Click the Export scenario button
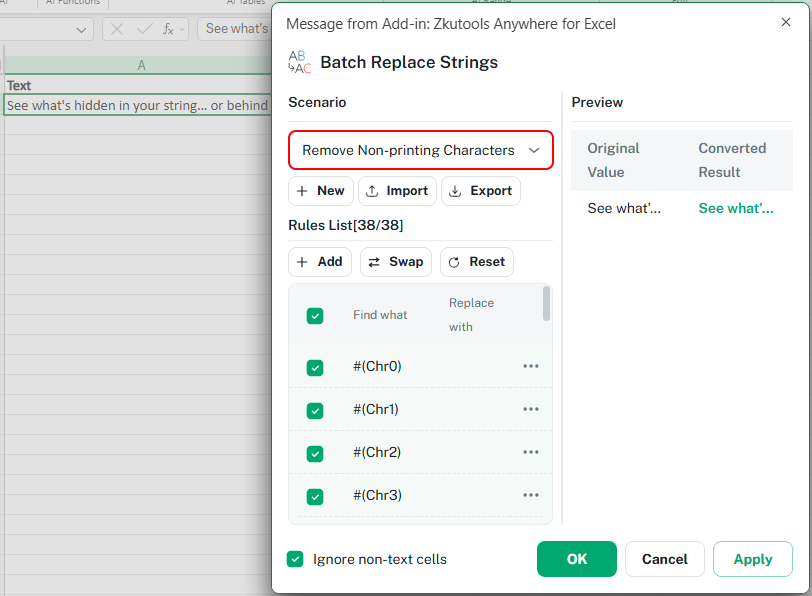812x596 pixels. pos(481,191)
